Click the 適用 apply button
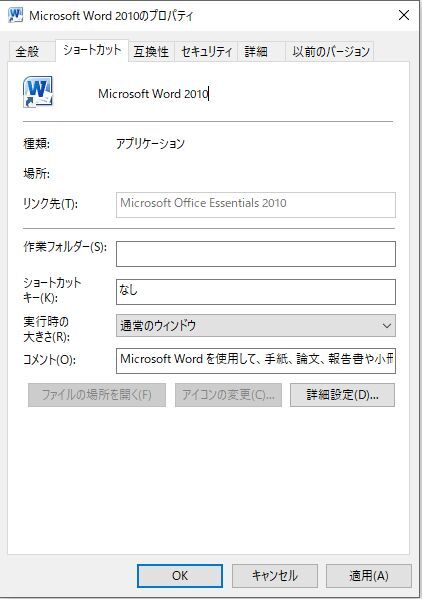 point(369,575)
